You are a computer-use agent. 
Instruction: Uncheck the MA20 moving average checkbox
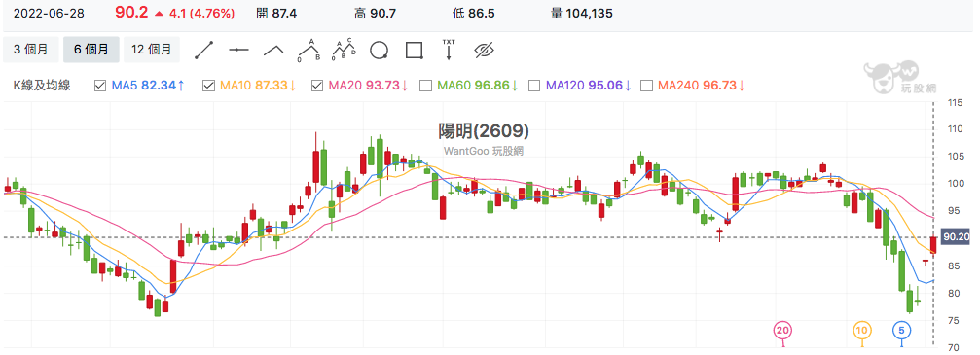click(317, 86)
